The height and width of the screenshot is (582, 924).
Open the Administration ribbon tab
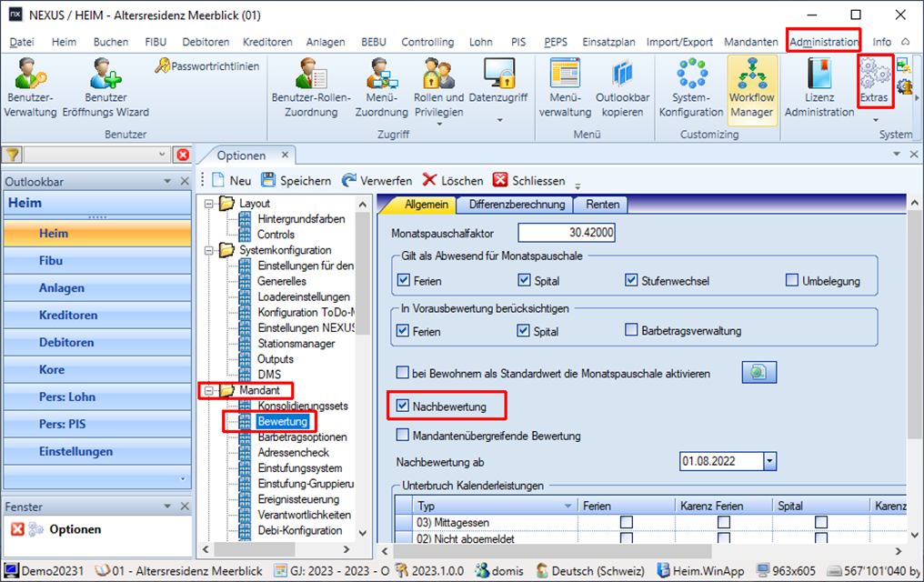click(x=824, y=42)
